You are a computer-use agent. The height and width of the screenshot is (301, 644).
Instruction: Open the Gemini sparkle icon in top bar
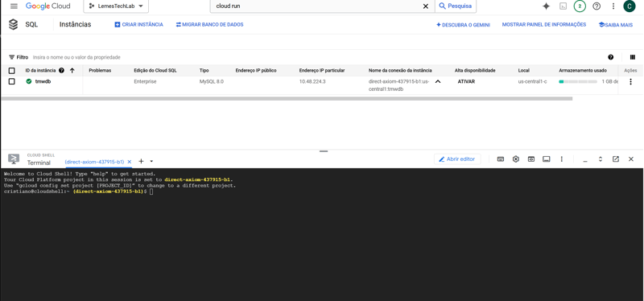coord(547,6)
